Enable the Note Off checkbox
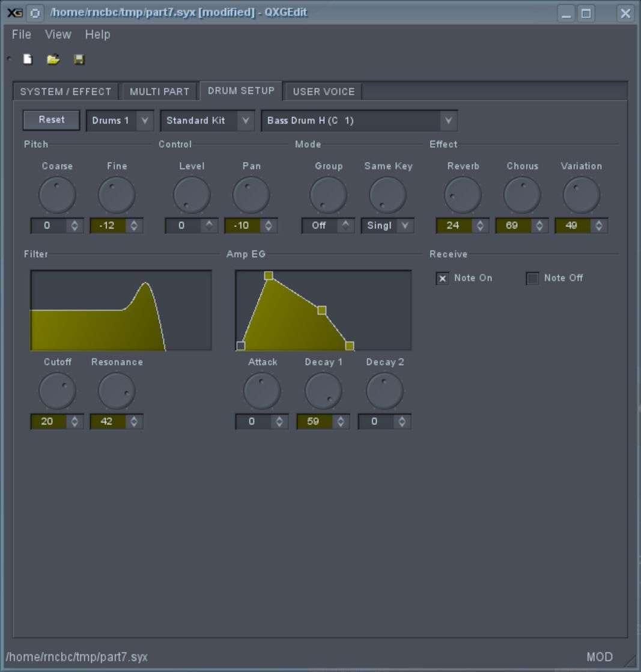 tap(532, 278)
